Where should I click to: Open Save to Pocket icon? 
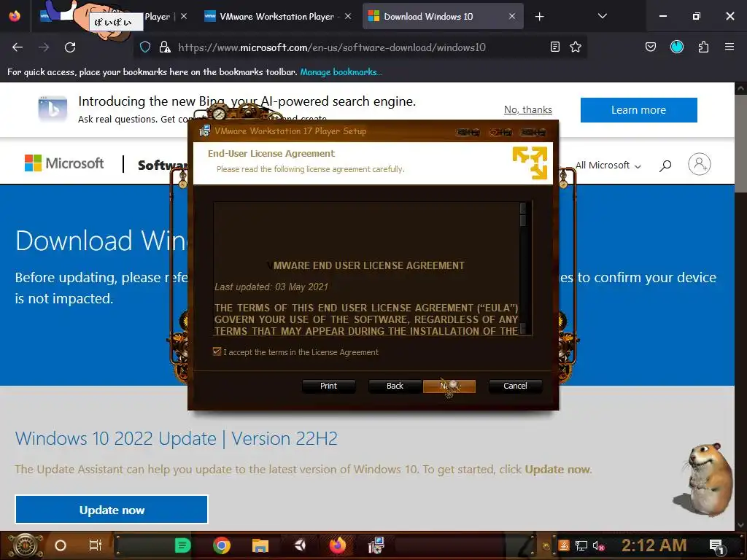point(650,47)
